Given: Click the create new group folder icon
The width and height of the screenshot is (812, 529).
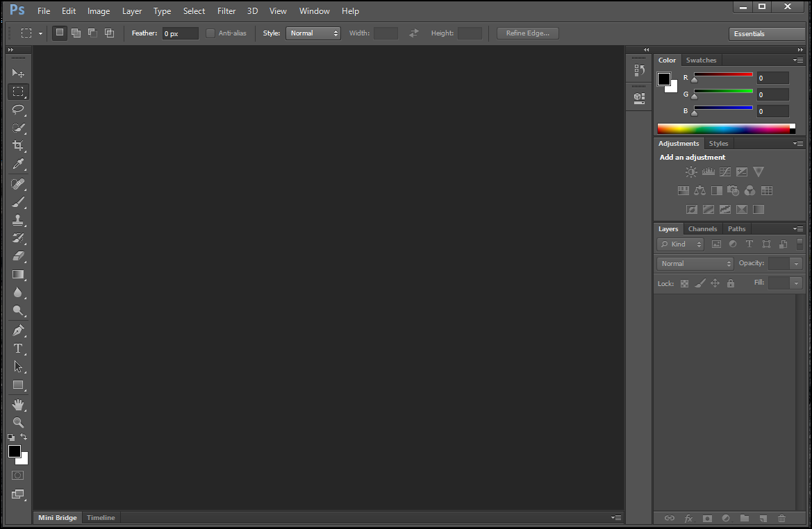Looking at the screenshot, I should (745, 518).
